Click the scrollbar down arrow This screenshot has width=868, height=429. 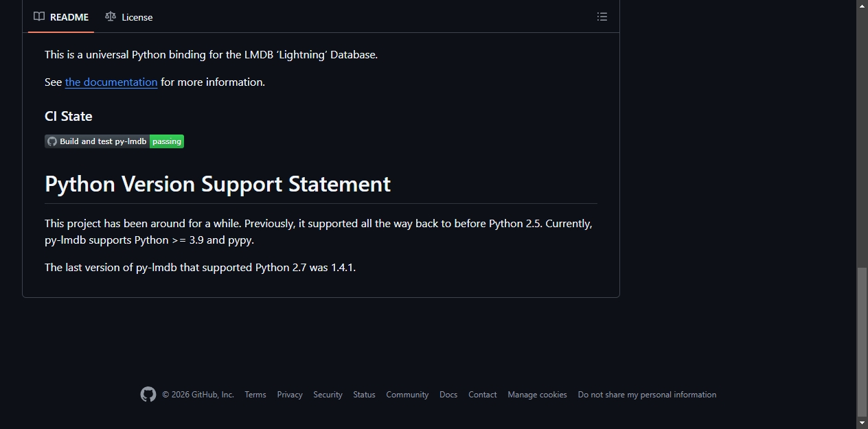(862, 423)
